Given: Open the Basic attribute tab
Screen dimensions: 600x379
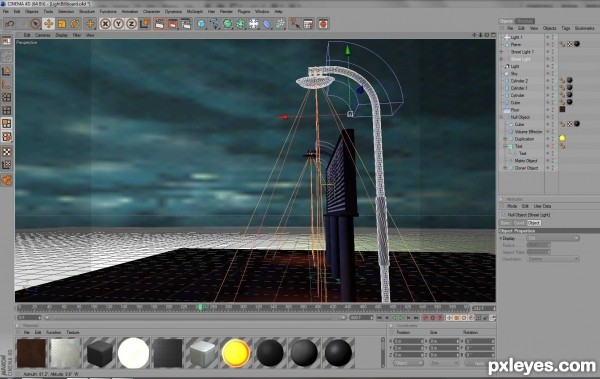Looking at the screenshot, I should pyautogui.click(x=505, y=223).
